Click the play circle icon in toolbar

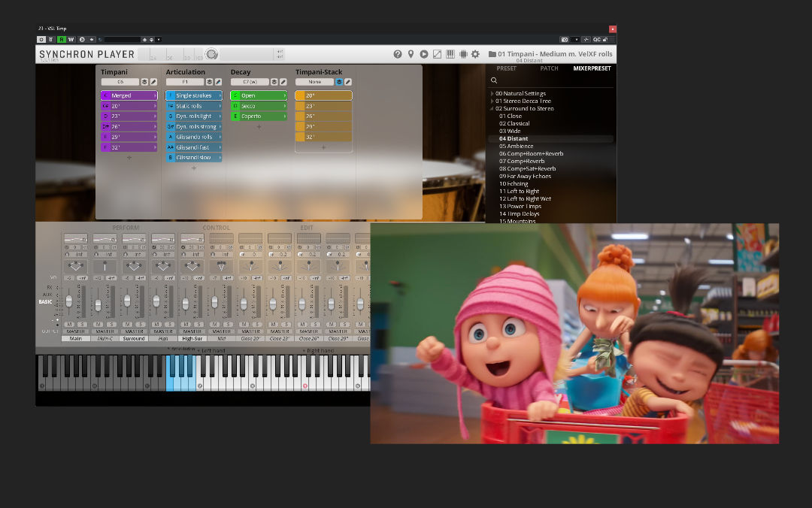423,54
